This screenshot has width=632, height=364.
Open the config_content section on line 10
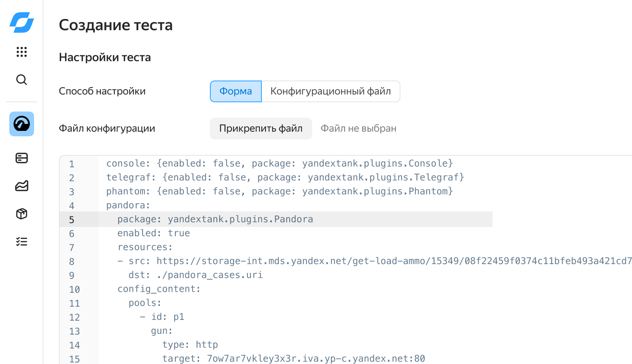(x=159, y=289)
